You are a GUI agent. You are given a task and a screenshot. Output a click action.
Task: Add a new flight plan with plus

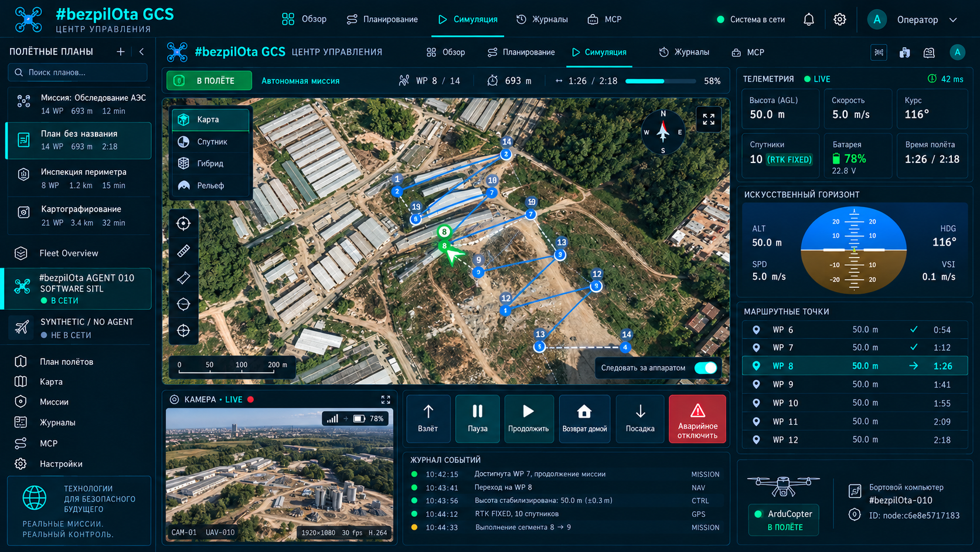click(121, 52)
